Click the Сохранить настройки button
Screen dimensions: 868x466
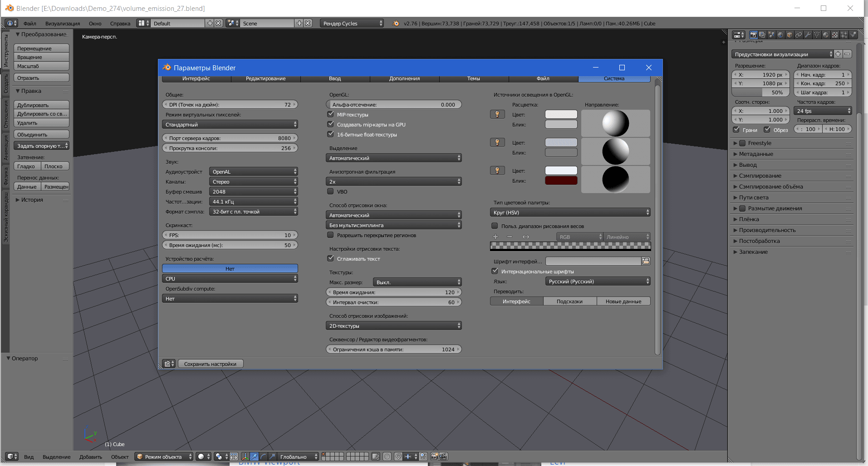(210, 364)
